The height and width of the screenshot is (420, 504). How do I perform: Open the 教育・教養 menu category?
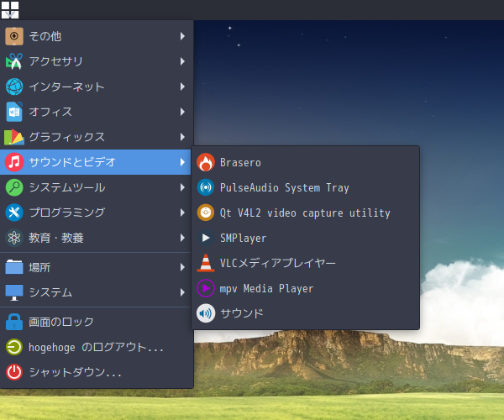pyautogui.click(x=96, y=238)
